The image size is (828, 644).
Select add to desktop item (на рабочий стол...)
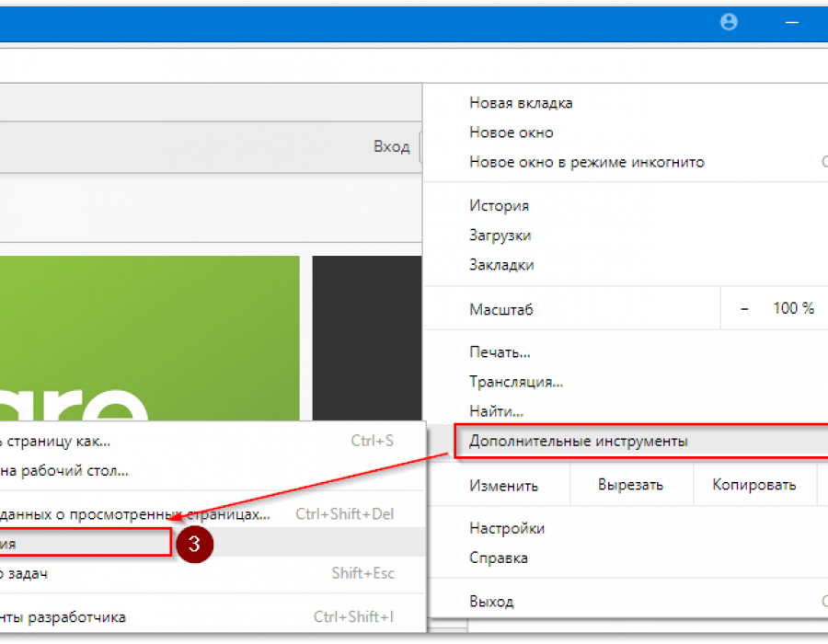[x=213, y=471]
